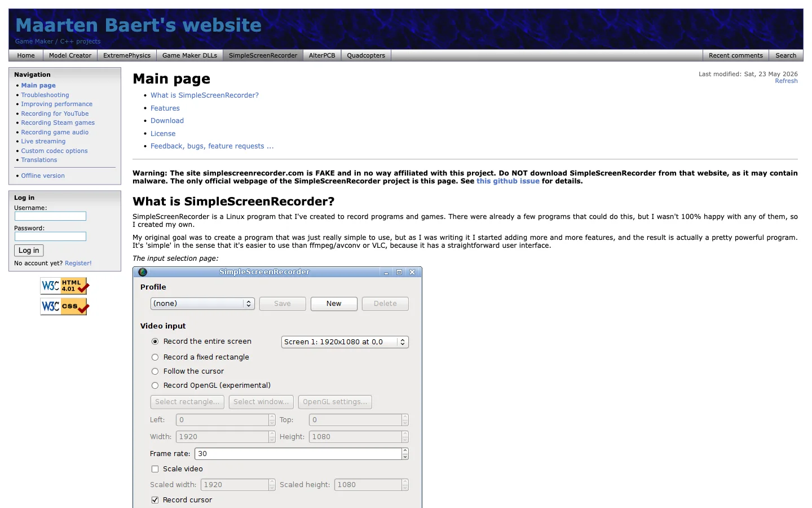This screenshot has width=812, height=508.
Task: Open the Profile (none) dropdown
Action: pos(202,304)
